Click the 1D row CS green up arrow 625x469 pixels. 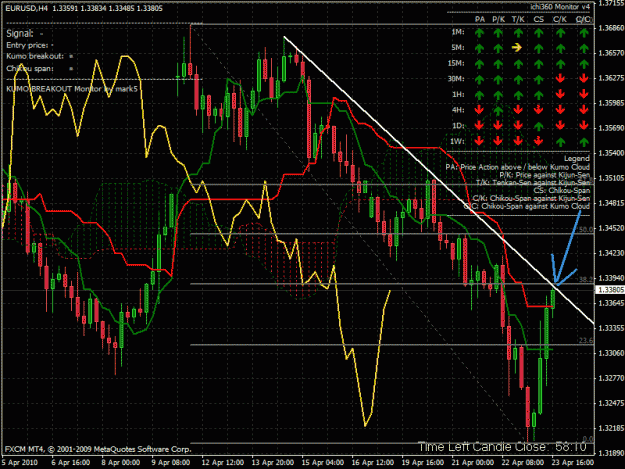539,126
